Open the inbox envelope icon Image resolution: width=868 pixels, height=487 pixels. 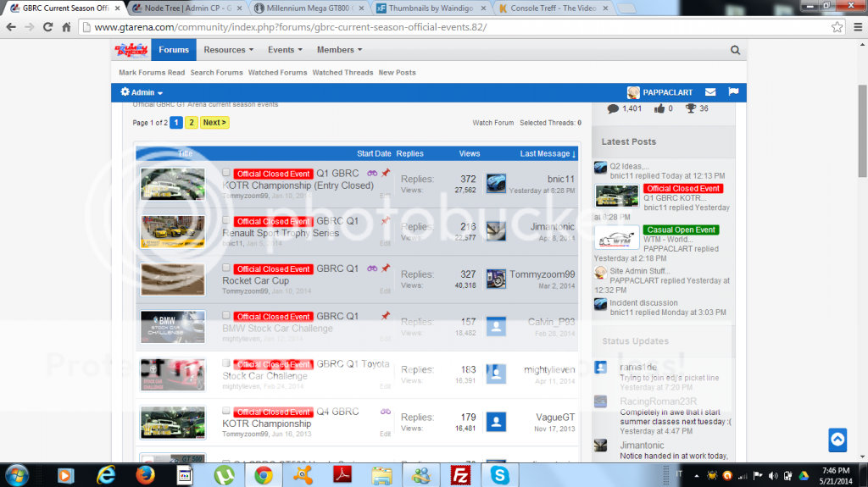click(x=710, y=91)
